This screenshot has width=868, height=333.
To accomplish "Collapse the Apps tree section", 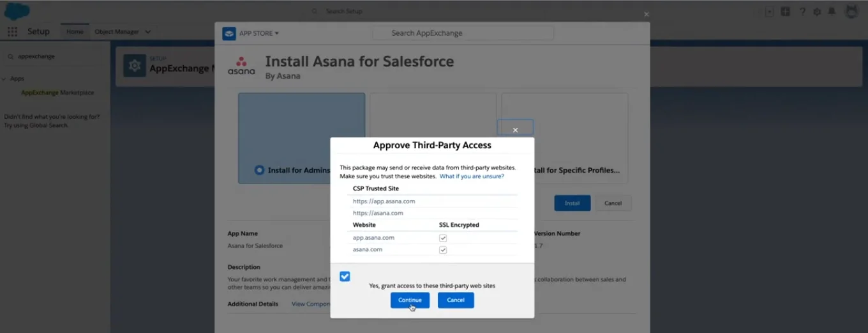I will pos(5,79).
